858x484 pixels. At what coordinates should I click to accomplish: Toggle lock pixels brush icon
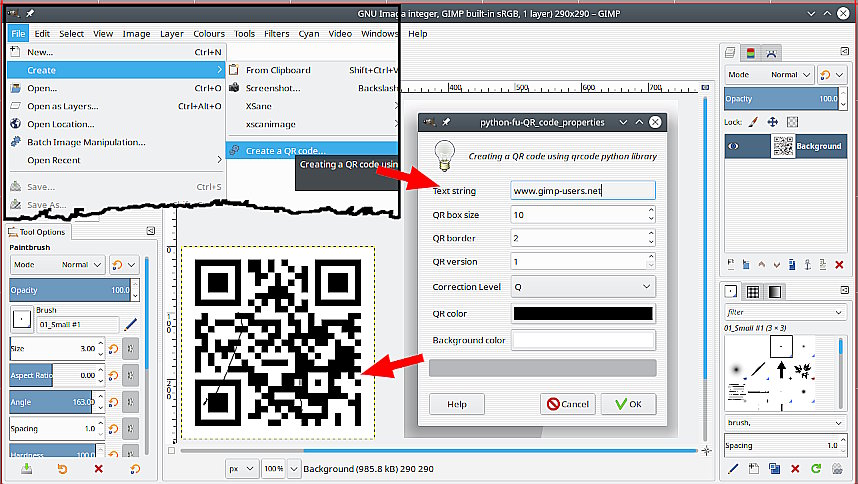click(753, 122)
